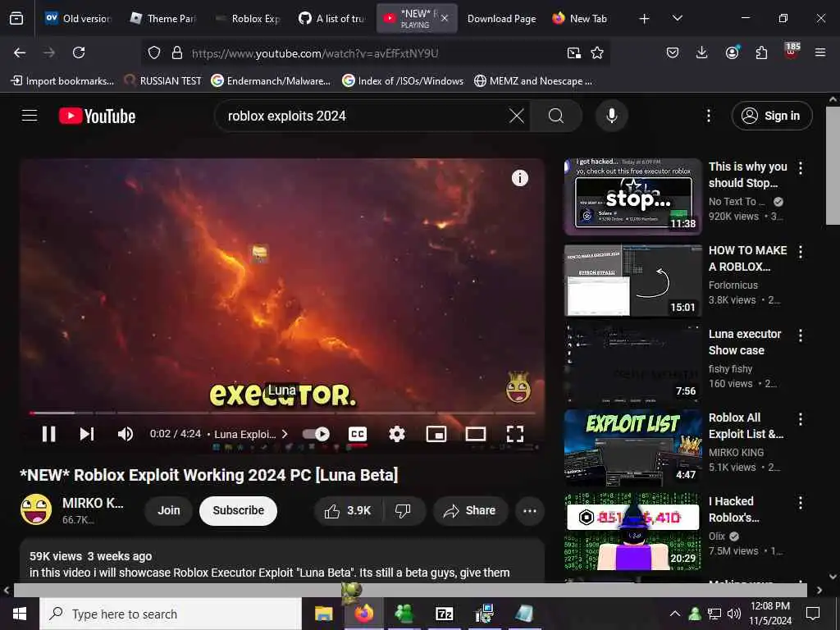Share the video
This screenshot has width=840, height=630.
469,510
